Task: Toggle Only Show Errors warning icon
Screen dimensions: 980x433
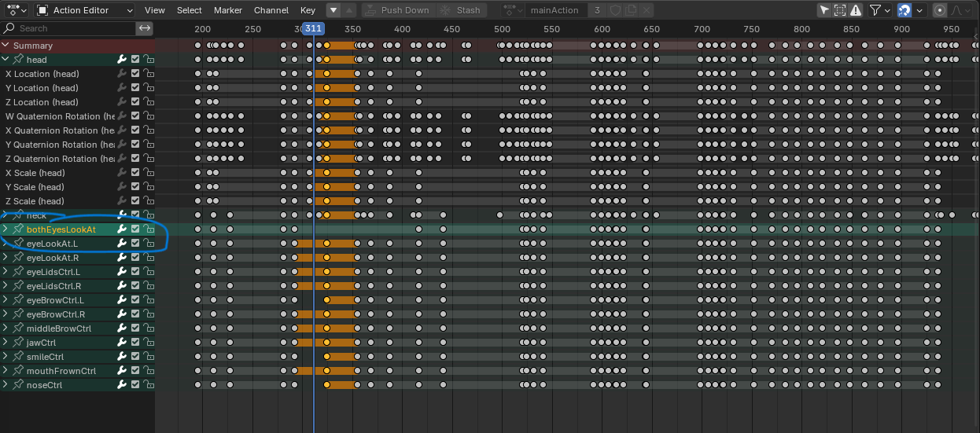Action: 856,10
